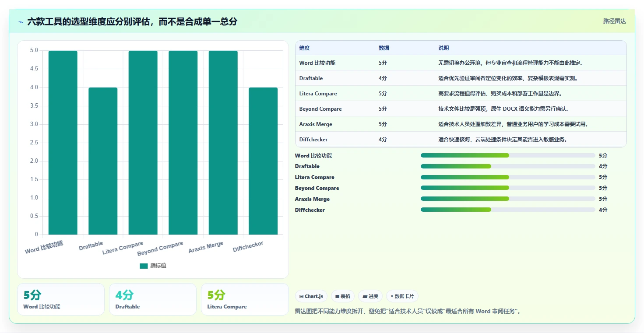Click the Litera Compare progress bar
The width and height of the screenshot is (644, 333).
click(508, 177)
